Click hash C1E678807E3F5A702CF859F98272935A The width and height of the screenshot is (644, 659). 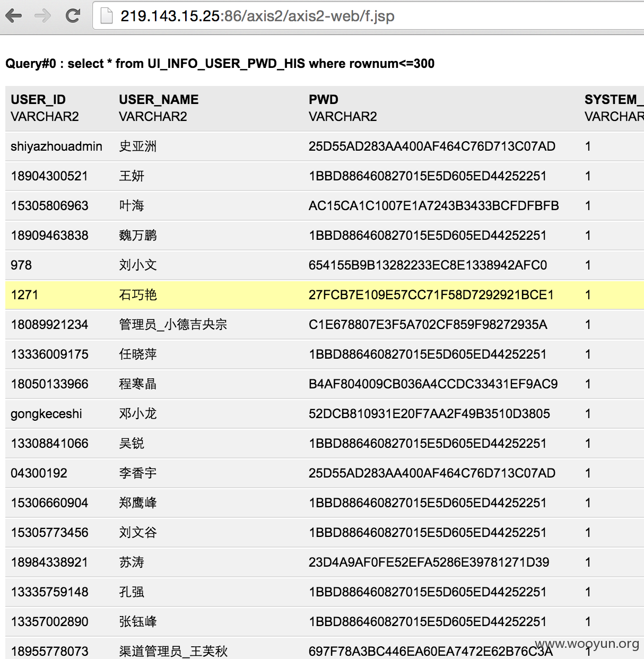428,325
